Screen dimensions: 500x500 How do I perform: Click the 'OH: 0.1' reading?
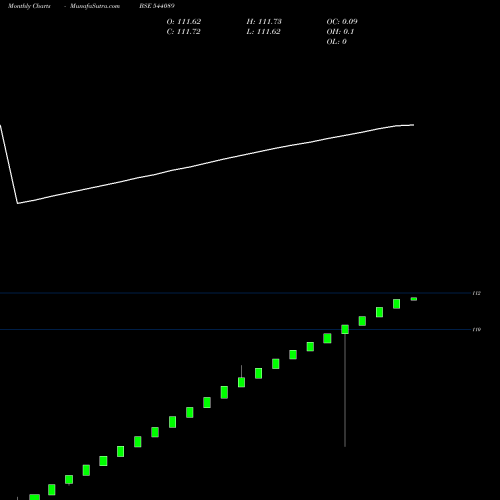point(340,32)
